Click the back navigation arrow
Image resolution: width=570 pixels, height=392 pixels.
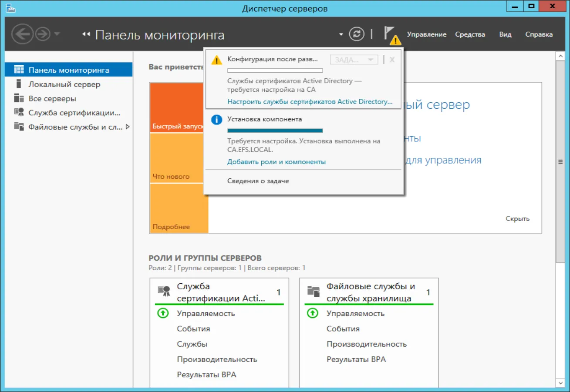[22, 34]
